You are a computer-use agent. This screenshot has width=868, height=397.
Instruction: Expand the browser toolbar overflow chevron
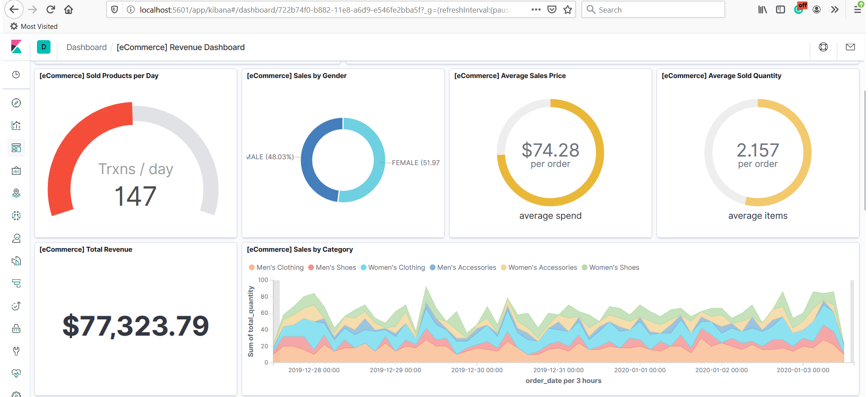coord(835,9)
